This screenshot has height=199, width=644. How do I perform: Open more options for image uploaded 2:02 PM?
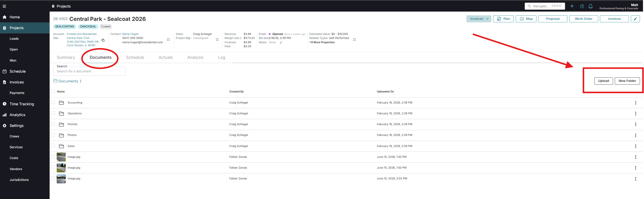[635, 179]
